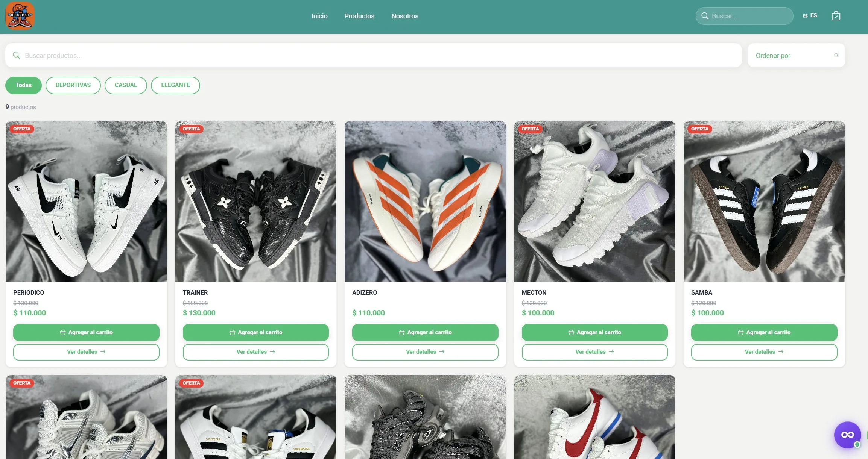Click the RuloStore logo

click(20, 15)
